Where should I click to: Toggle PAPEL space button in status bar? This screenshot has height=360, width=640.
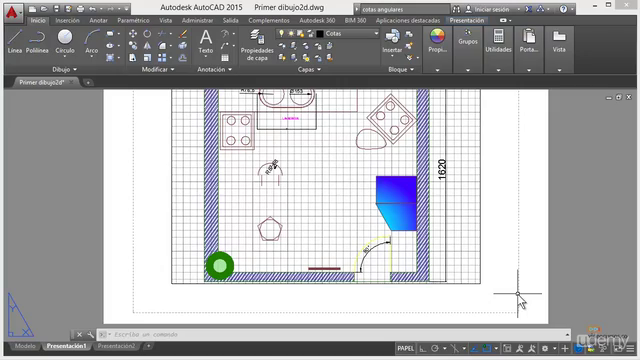(x=405, y=348)
